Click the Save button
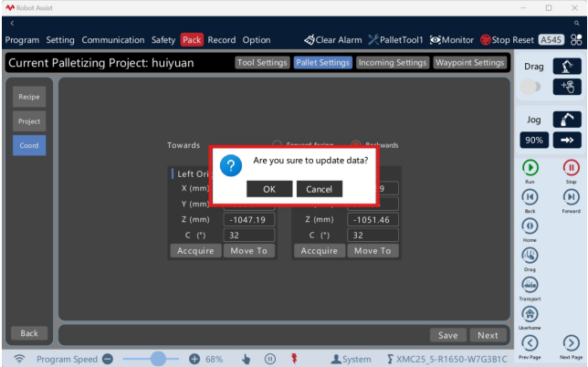Viewport: 588px width, 367px height. [447, 335]
